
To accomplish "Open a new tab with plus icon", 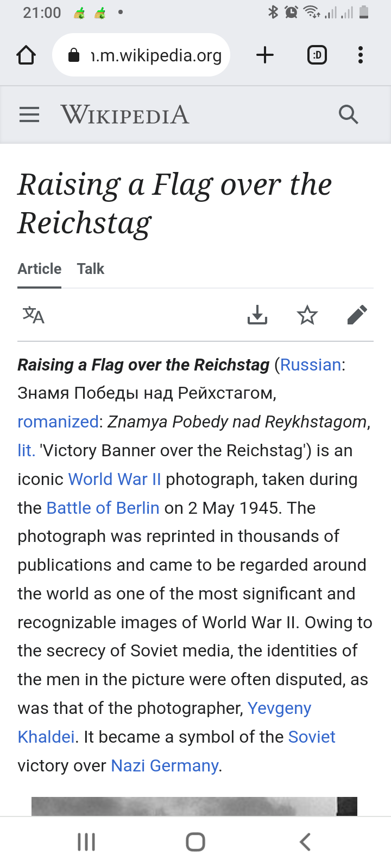I will point(265,55).
